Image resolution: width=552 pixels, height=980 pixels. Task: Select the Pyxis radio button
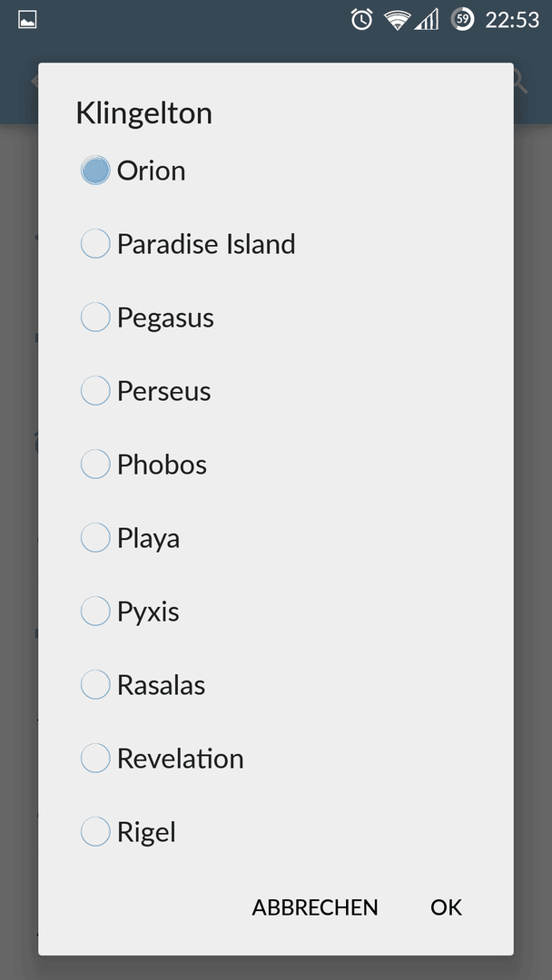[95, 612]
